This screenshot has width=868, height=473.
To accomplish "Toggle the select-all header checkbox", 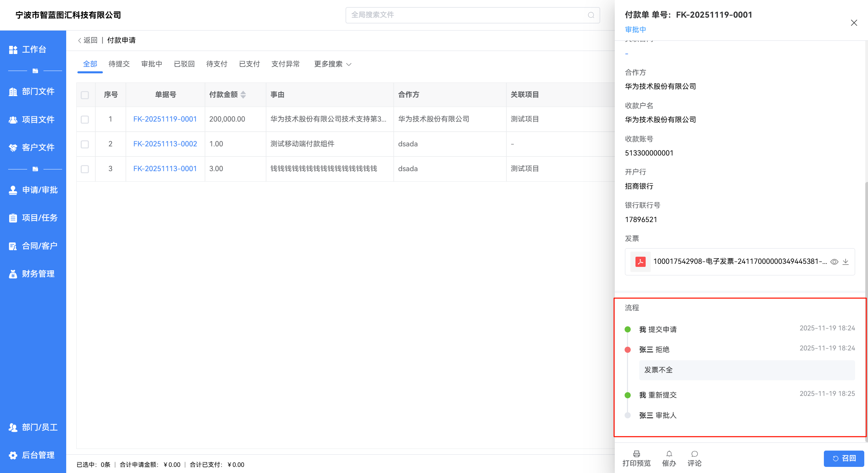I will click(85, 95).
